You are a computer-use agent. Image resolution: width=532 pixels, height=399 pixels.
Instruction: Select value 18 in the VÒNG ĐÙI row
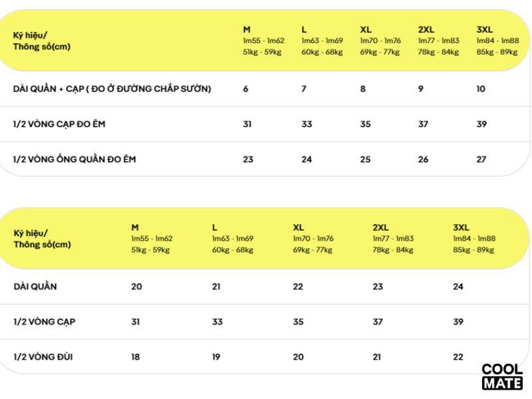tap(136, 357)
